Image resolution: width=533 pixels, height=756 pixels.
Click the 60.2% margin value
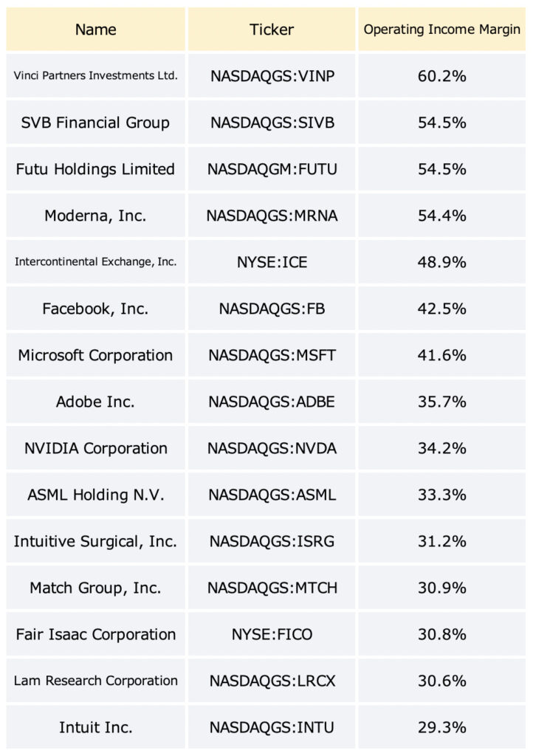tap(442, 76)
